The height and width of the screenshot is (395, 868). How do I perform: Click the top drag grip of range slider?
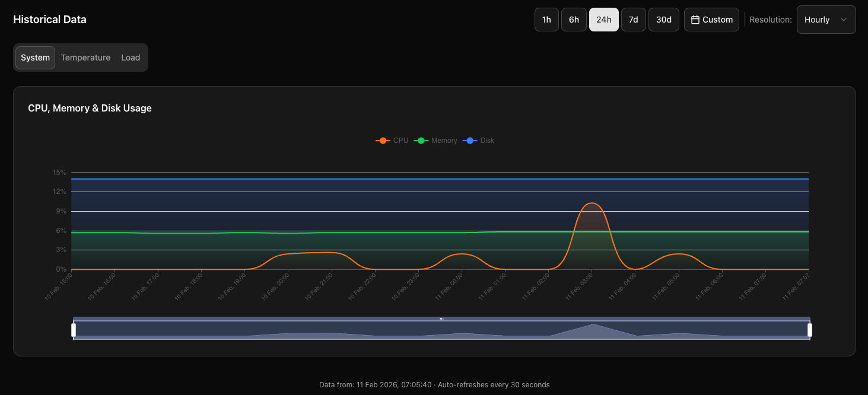tap(441, 319)
